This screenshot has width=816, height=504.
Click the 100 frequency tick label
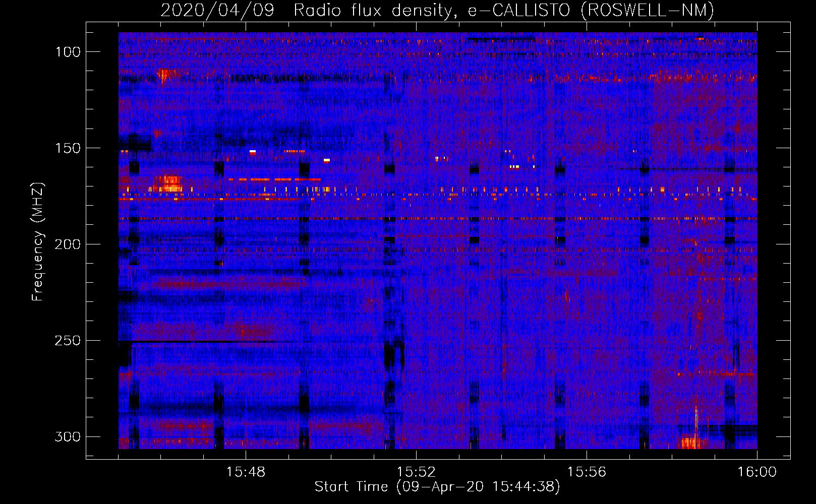pos(68,52)
